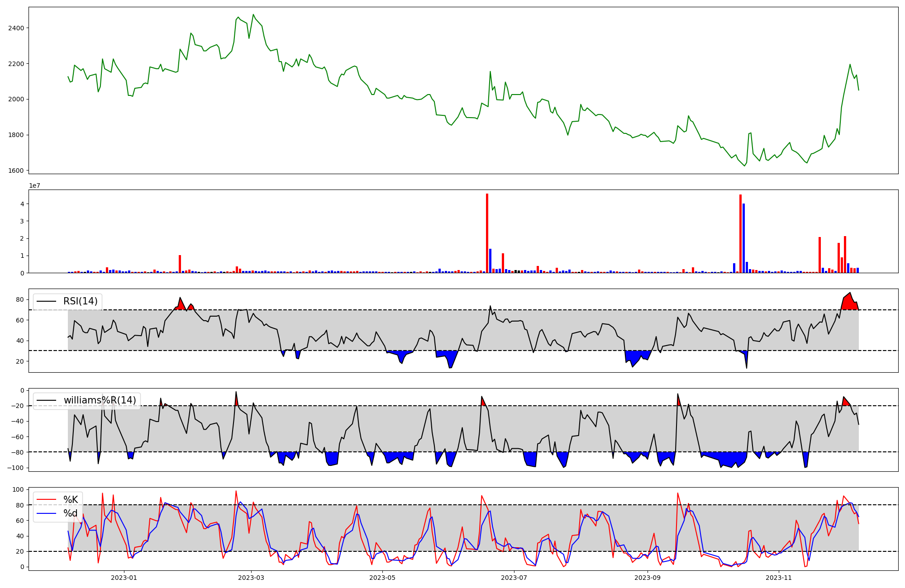Click the 2400 price axis label
This screenshot has height=588, width=905.
[16, 28]
